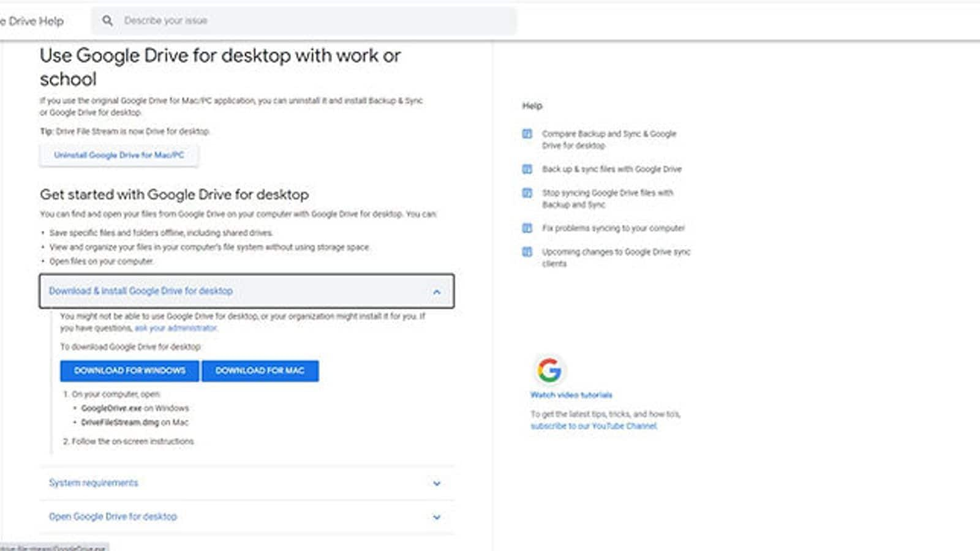Click Save specific files and folders offline bullet
Screen dimensions: 980x551
pos(161,233)
